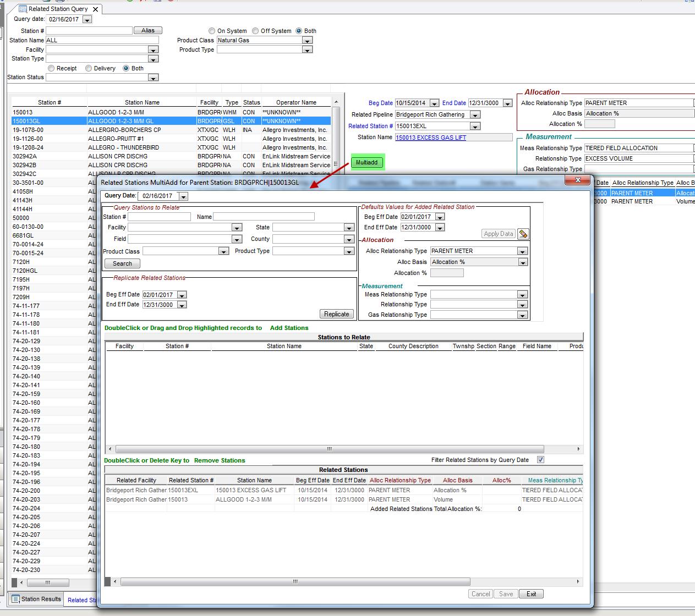Click the Related Station Query tab icon
Viewport: 695px width, 616px height.
click(x=23, y=9)
